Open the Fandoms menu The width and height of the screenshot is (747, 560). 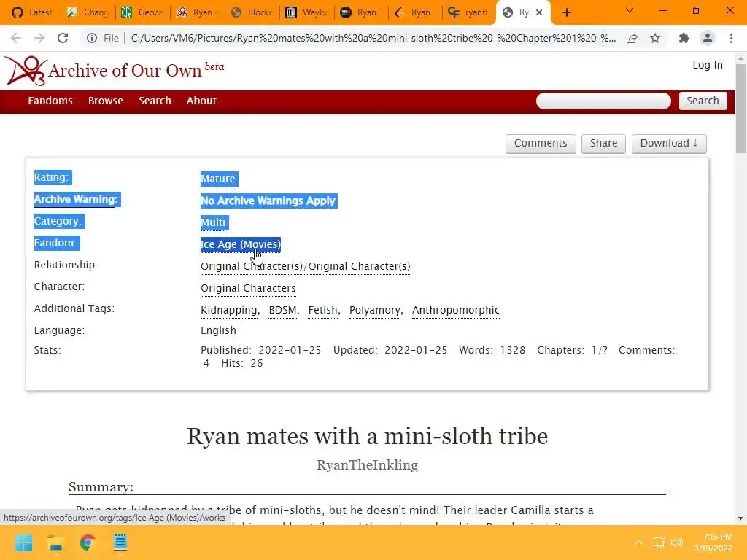point(50,101)
